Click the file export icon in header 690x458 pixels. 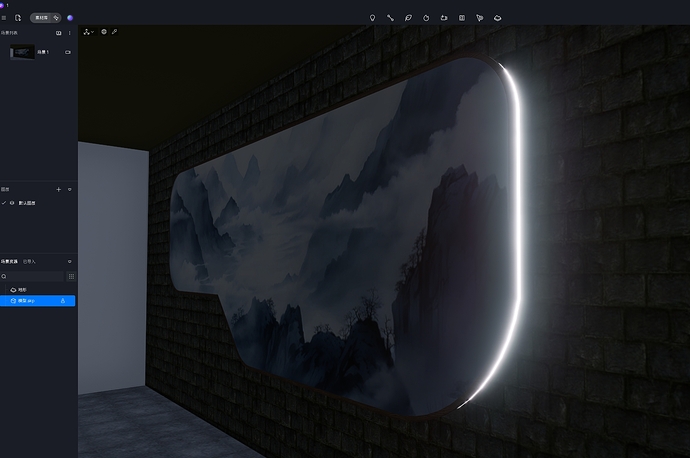(x=18, y=18)
